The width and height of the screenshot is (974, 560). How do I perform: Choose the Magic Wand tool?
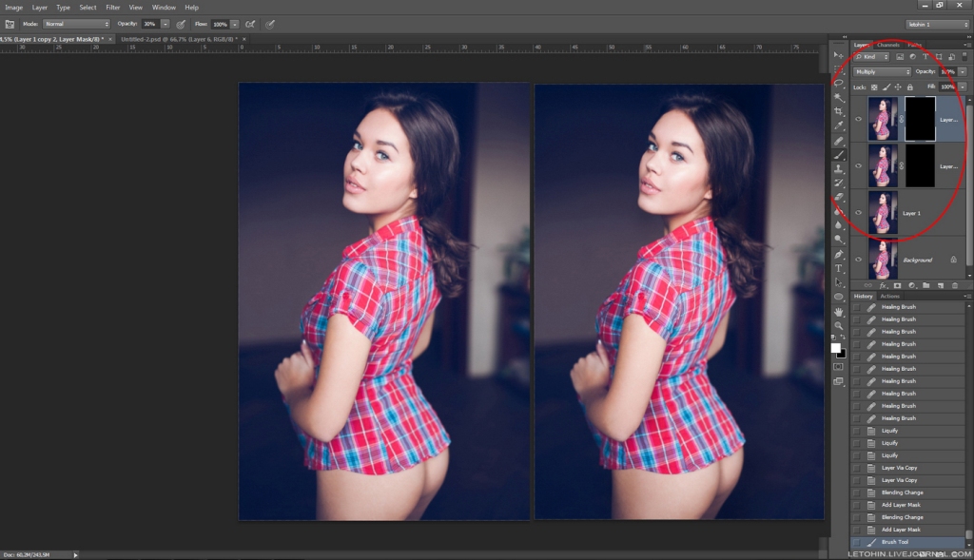tap(839, 97)
